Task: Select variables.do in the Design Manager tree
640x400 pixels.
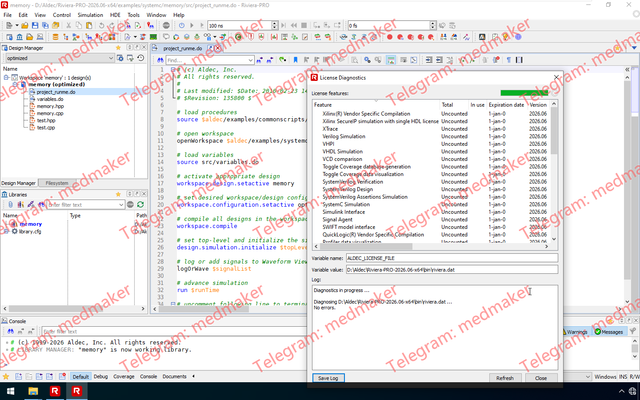Action: pos(50,99)
